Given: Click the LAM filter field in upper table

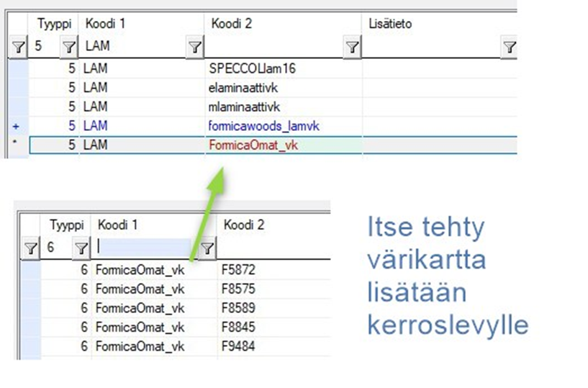Looking at the screenshot, I should point(132,48).
